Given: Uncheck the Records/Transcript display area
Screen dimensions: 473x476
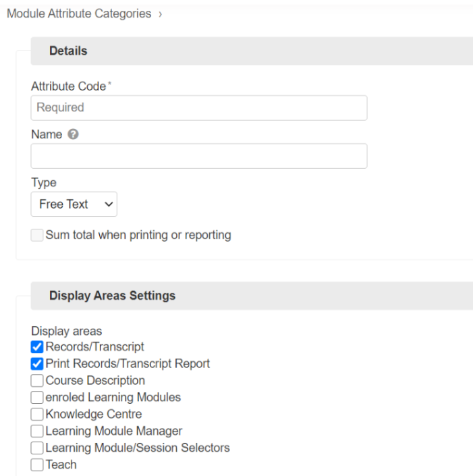Looking at the screenshot, I should coord(38,347).
